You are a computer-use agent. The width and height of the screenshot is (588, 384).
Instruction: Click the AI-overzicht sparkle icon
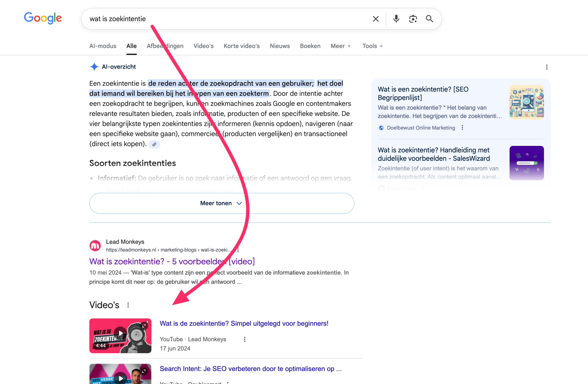tap(95, 66)
